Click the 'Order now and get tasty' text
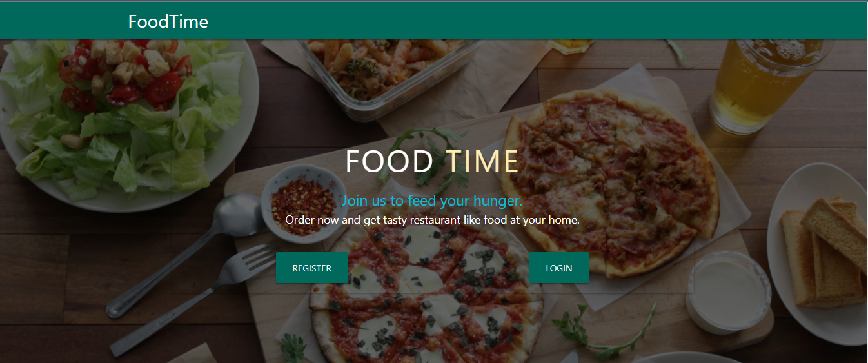 pyautogui.click(x=432, y=220)
